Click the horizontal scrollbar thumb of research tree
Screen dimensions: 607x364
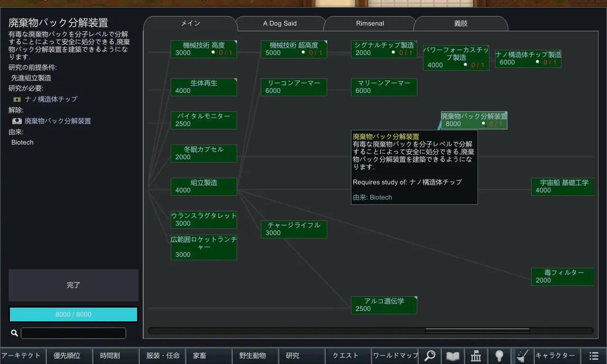click(x=477, y=330)
